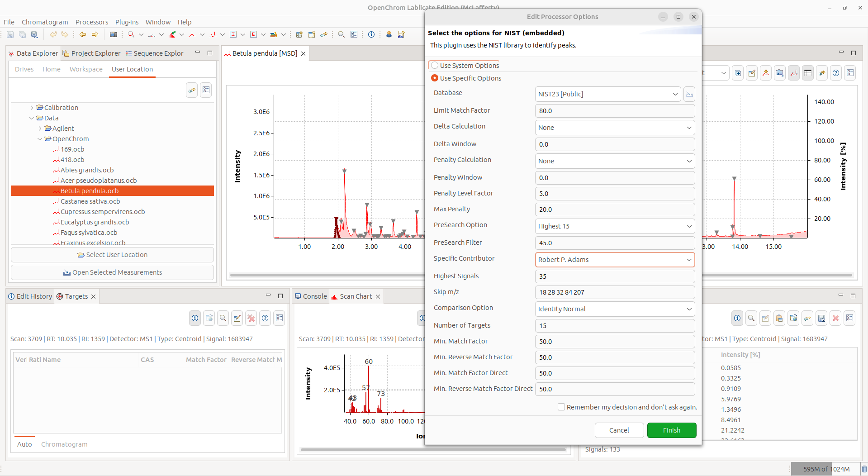The image size is (868, 476).
Task: Open the Specific Contributor dropdown
Action: click(x=614, y=260)
